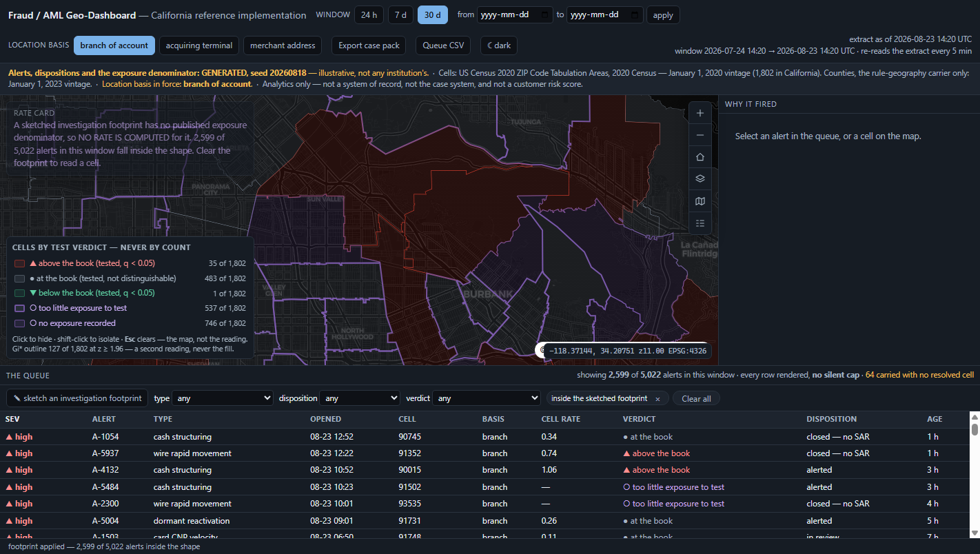The height and width of the screenshot is (554, 980).
Task: Click the no exposure recorded purple swatch
Action: tap(20, 323)
